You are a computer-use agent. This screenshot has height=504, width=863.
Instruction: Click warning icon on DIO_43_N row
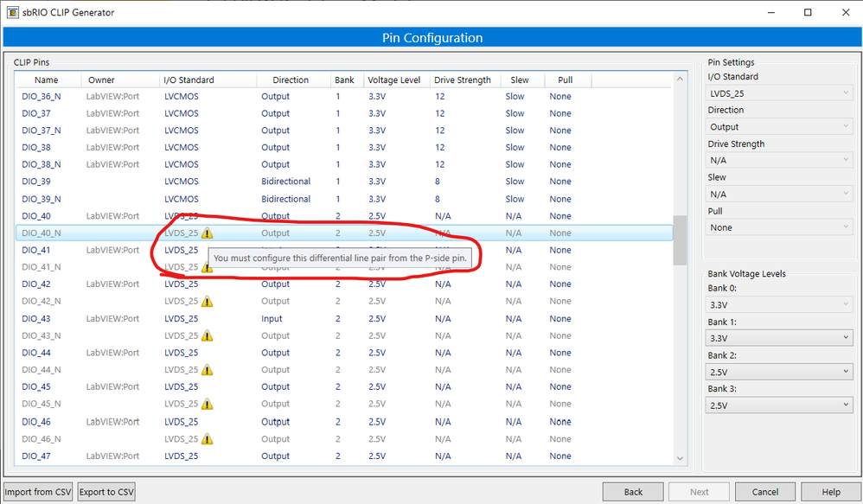tap(207, 336)
